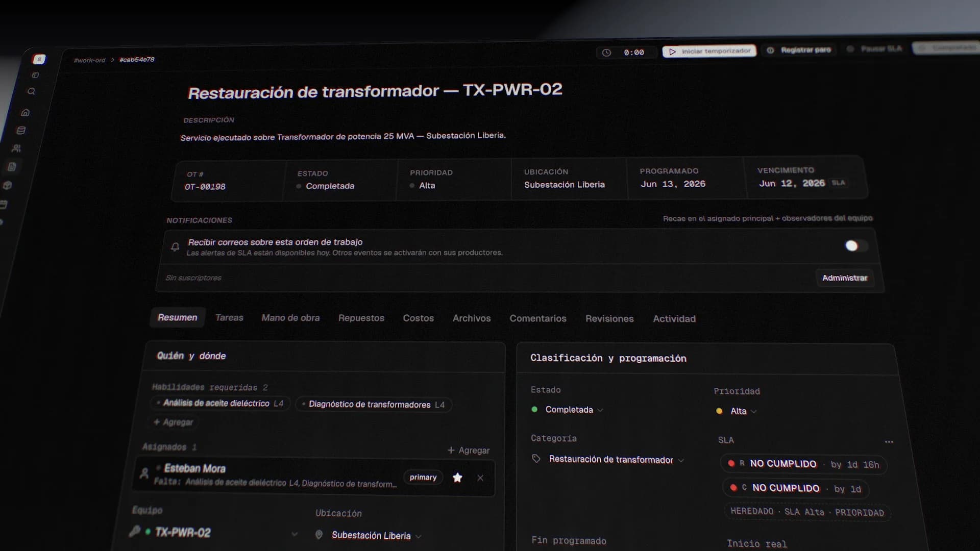Click the primary badge on Esteban Mora

(423, 477)
